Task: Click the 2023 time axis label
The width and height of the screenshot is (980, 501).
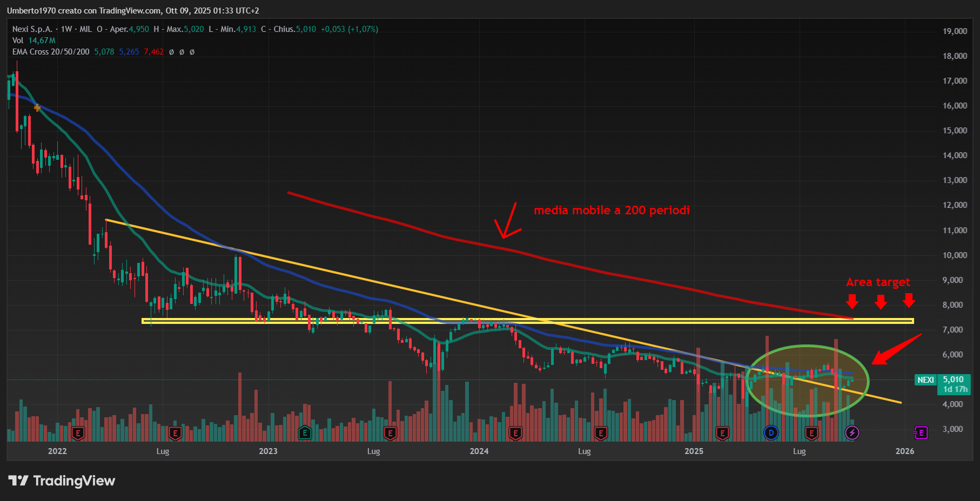Action: pos(268,451)
